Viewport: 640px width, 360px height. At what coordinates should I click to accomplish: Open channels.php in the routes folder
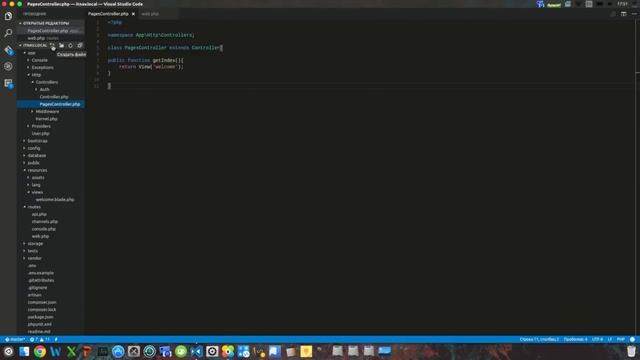click(45, 222)
